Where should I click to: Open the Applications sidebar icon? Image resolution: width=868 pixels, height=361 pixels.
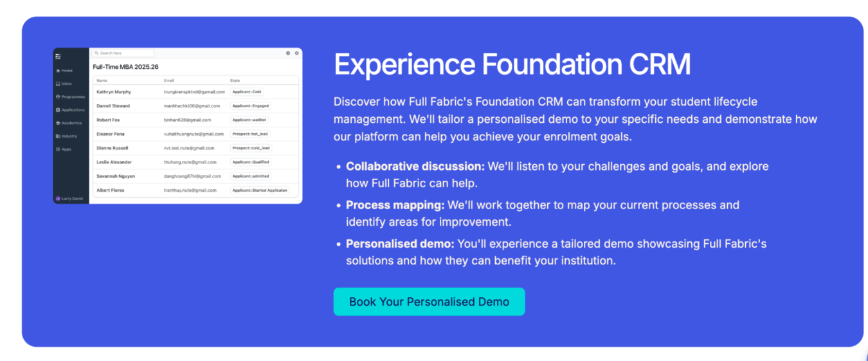click(58, 110)
